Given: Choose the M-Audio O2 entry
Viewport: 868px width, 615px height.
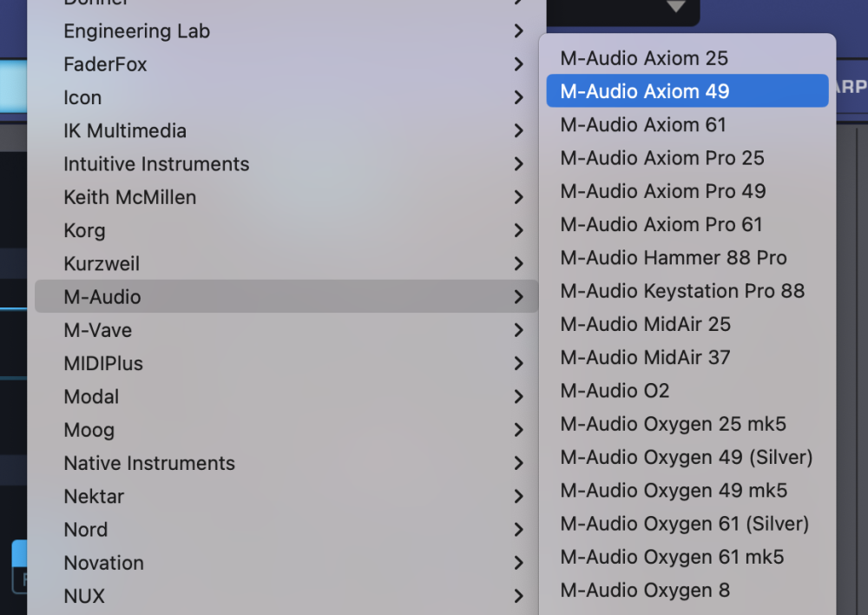Looking at the screenshot, I should point(615,391).
